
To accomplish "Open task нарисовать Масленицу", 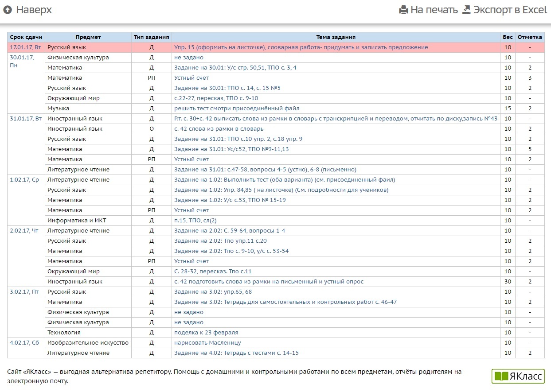I will pos(207,343).
